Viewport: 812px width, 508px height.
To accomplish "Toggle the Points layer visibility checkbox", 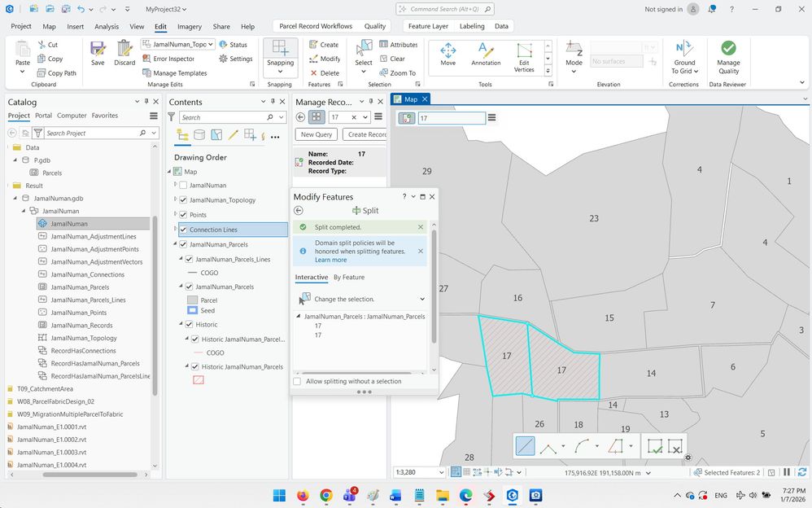I will (183, 215).
